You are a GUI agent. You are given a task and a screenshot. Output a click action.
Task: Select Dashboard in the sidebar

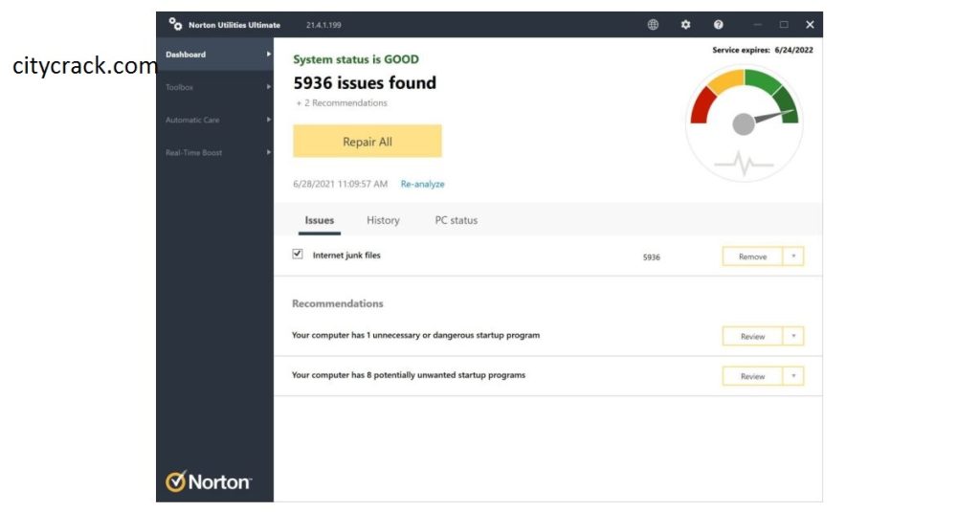(214, 55)
